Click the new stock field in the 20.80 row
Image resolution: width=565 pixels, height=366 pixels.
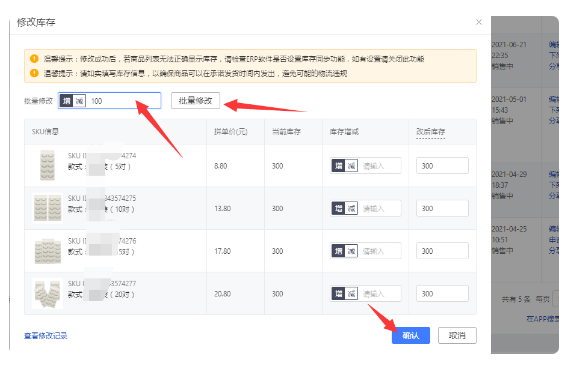tap(442, 294)
